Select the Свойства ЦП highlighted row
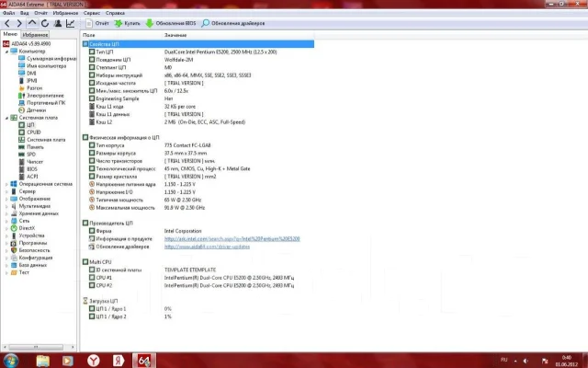The height and width of the screenshot is (368, 588). pos(198,44)
